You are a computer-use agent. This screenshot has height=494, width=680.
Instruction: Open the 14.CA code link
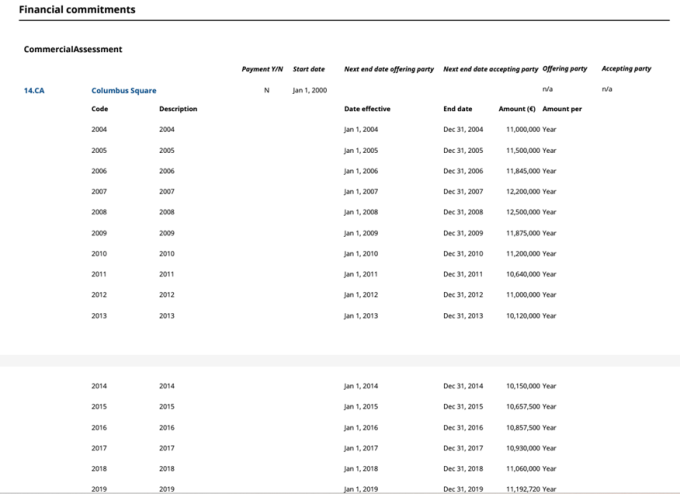click(34, 90)
